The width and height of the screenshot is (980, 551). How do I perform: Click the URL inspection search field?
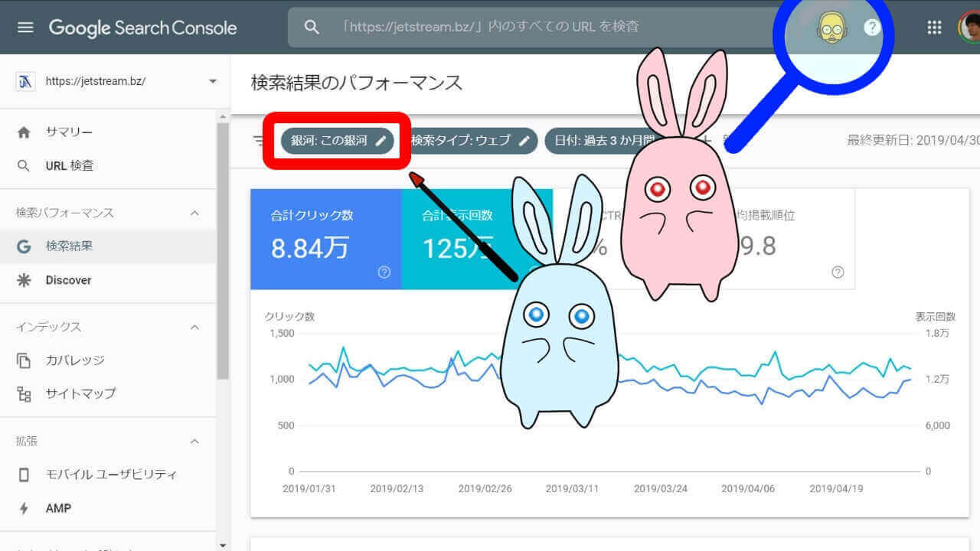(536, 28)
